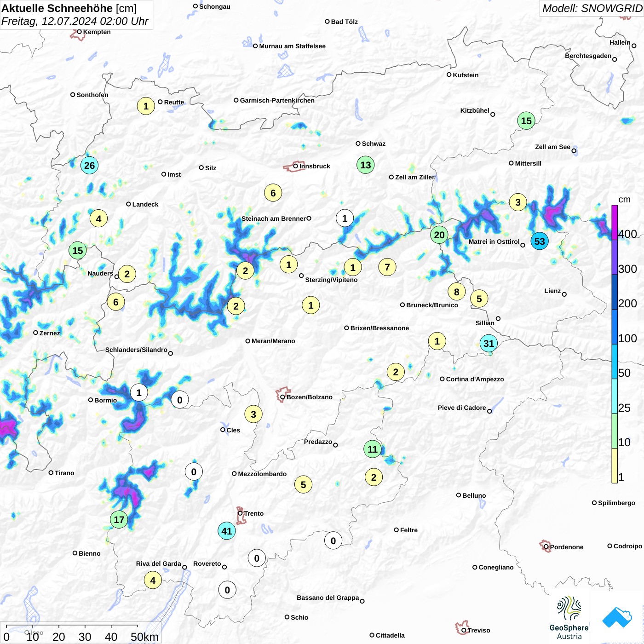The width and height of the screenshot is (644, 644).
Task: Click the green 10 cm legend color
Action: tap(615, 431)
